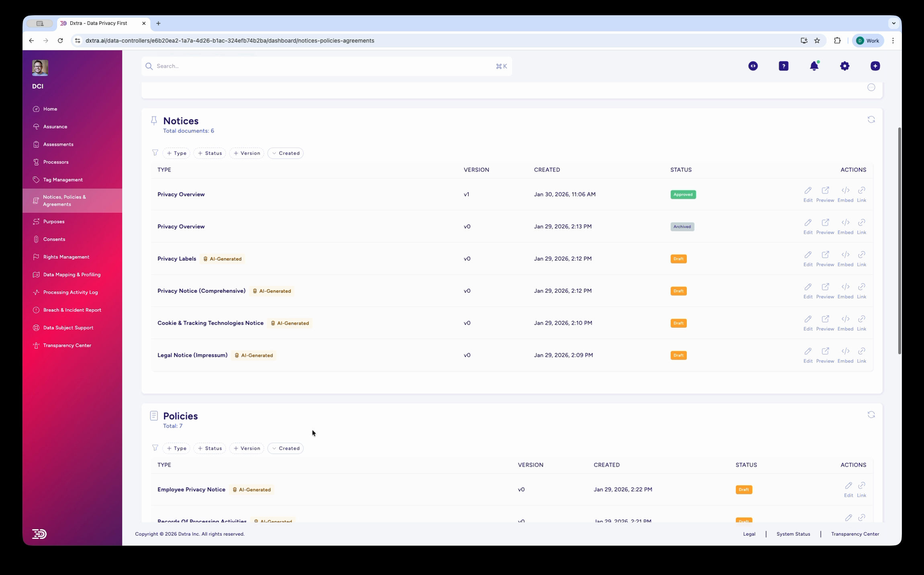Image resolution: width=924 pixels, height=575 pixels.
Task: Click the System Status footer link
Action: click(x=793, y=534)
